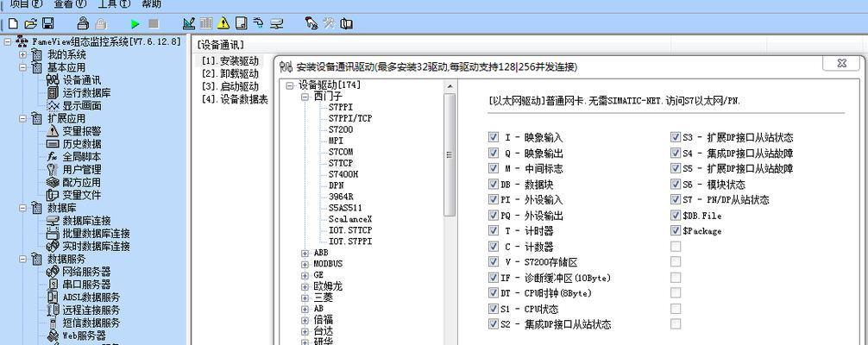
Task: Toggle the DB - 数据块 checkbox
Action: click(494, 184)
